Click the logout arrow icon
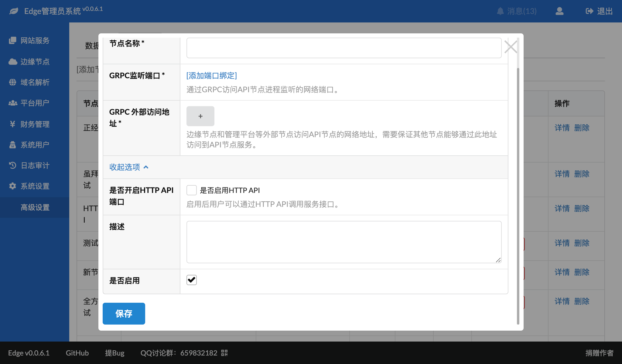Screen dimensions: 622x364 590,11
